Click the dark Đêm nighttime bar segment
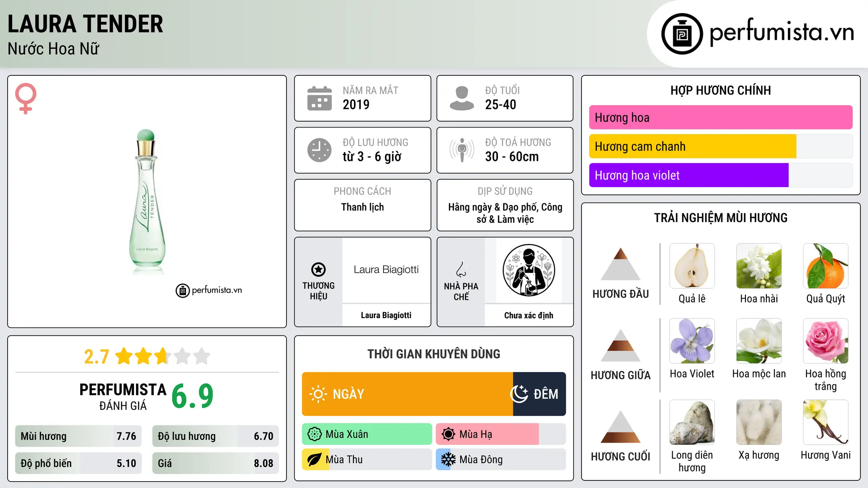Screen dimensions: 868x488 (x=539, y=394)
